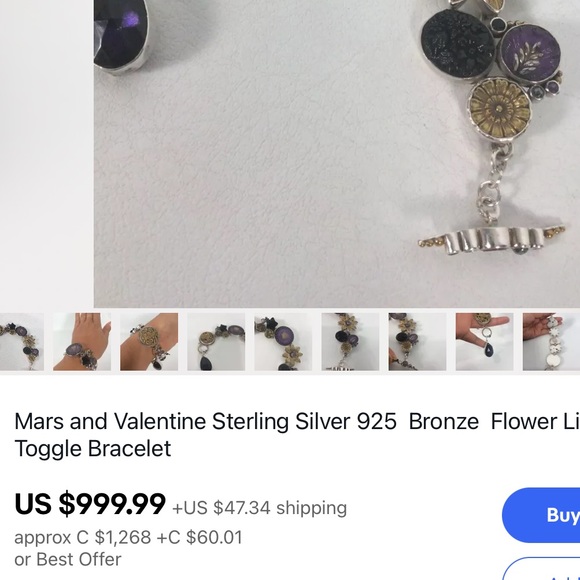This screenshot has width=580, height=580.
Task: Click the 'or Best Offer' text
Action: [68, 559]
